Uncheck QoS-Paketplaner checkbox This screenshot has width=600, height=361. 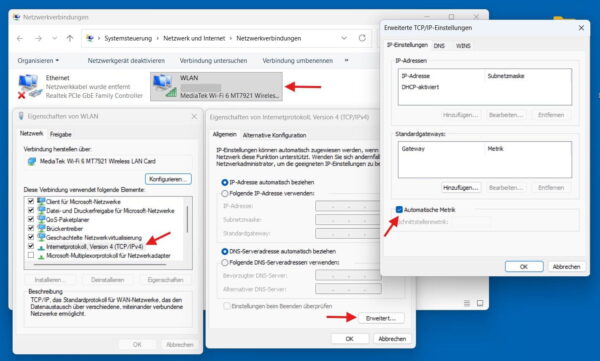pos(31,219)
